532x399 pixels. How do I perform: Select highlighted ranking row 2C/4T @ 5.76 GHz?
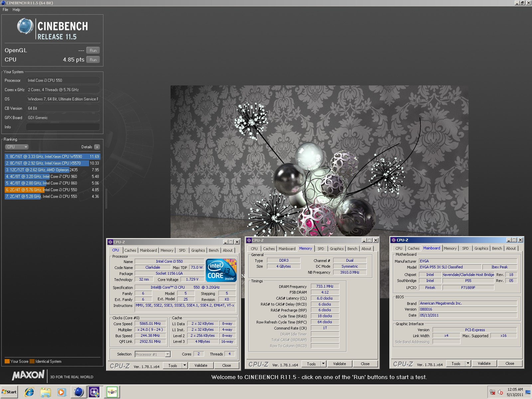point(52,190)
